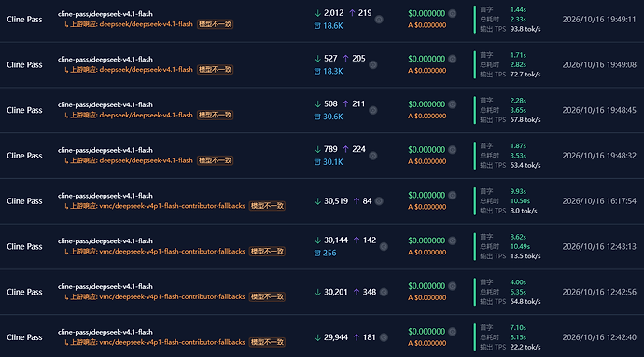Click the 30.6K cache icon
This screenshot has width=644, height=357.
click(317, 117)
